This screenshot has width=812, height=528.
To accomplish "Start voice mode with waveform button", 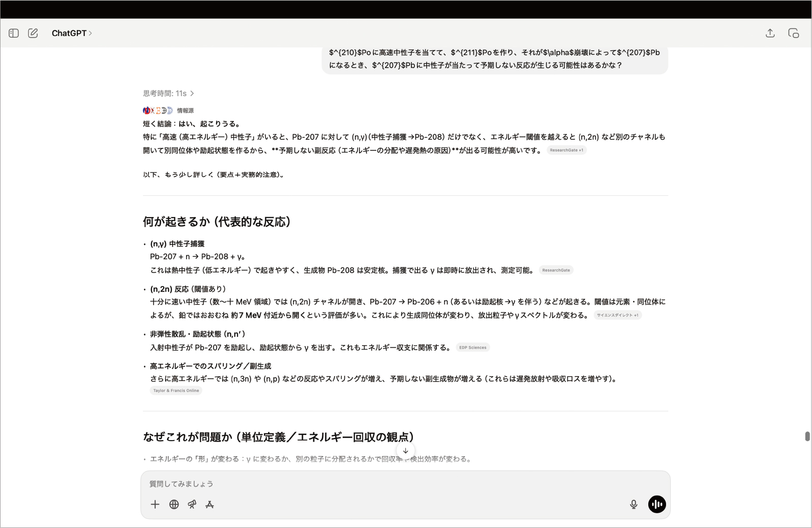I will [x=657, y=504].
